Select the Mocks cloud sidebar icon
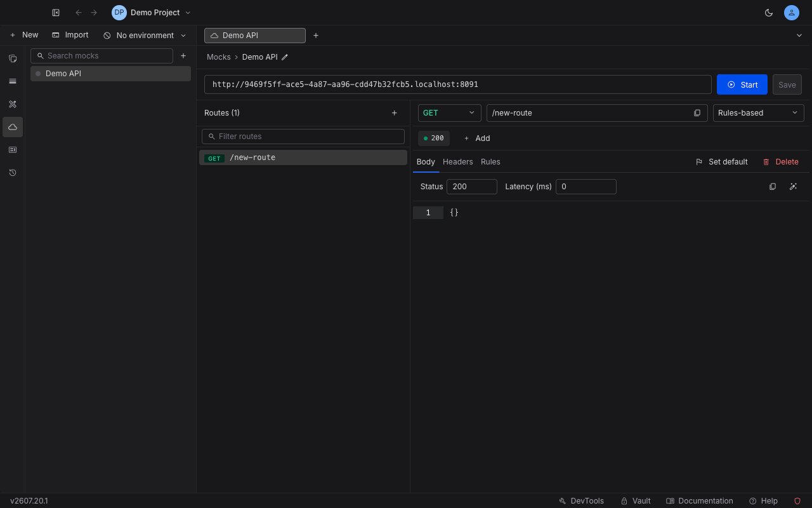The image size is (812, 508). tap(13, 127)
